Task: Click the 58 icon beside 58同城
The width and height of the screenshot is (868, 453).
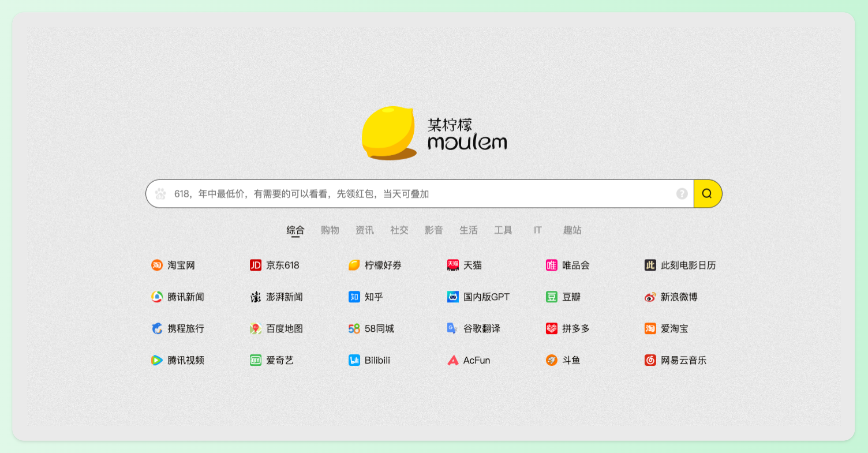Action: pyautogui.click(x=354, y=329)
